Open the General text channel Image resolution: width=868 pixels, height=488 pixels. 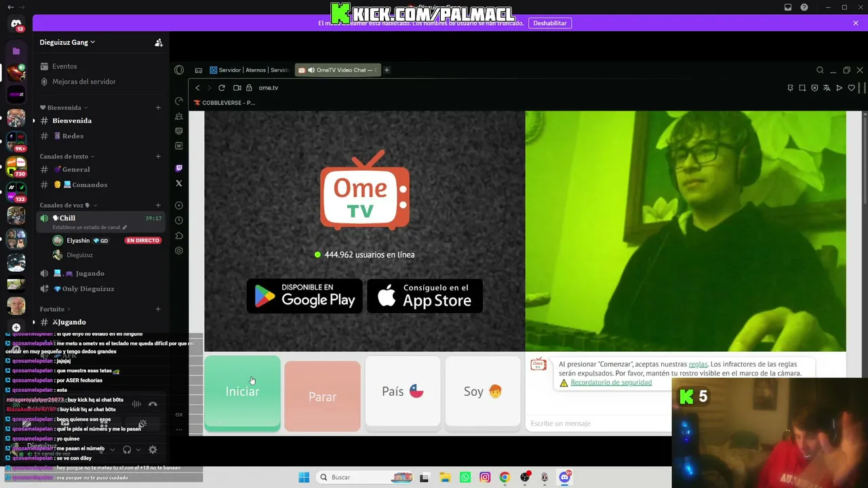(x=76, y=169)
